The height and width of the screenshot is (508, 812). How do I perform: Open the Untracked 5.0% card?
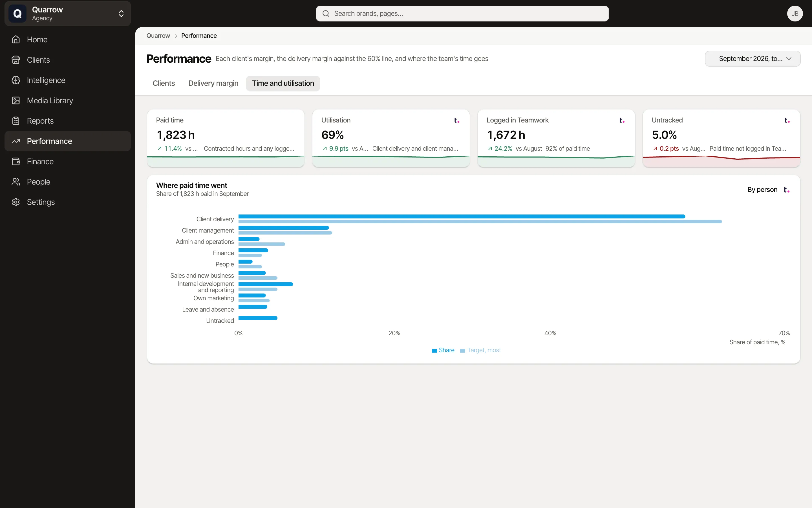click(721, 138)
